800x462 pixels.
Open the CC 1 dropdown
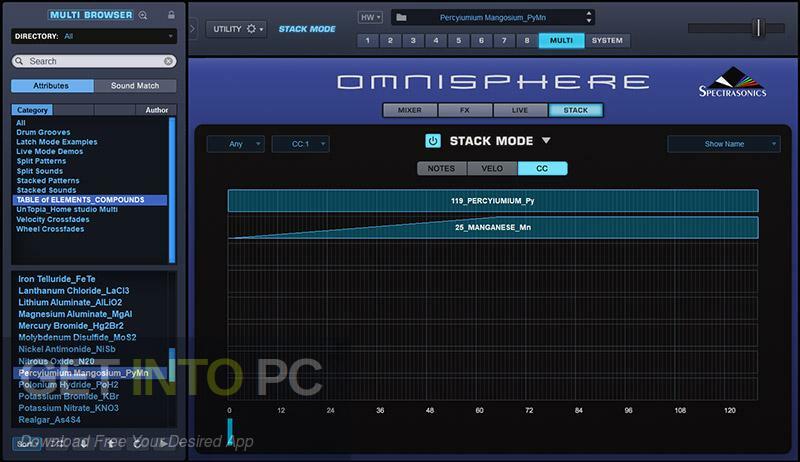point(301,144)
